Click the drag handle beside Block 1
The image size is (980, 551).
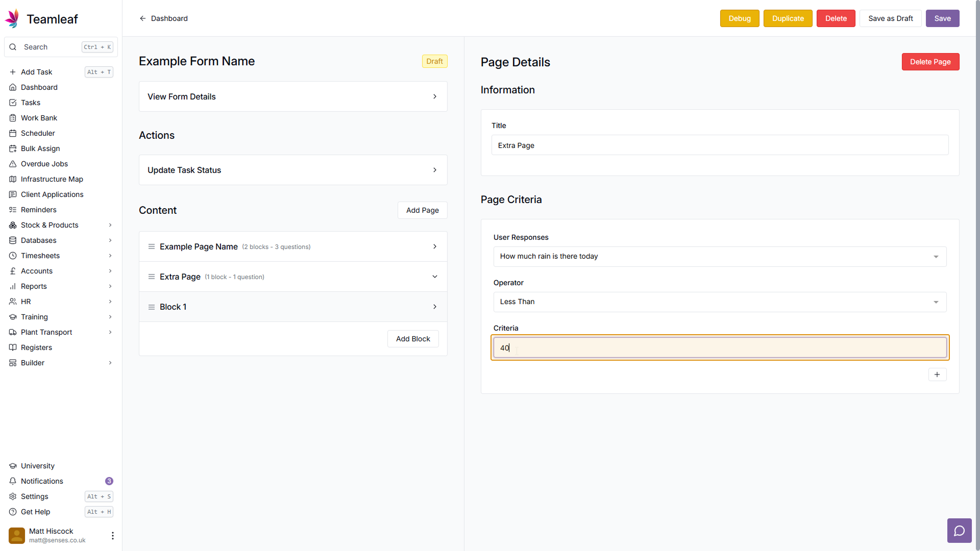(152, 307)
